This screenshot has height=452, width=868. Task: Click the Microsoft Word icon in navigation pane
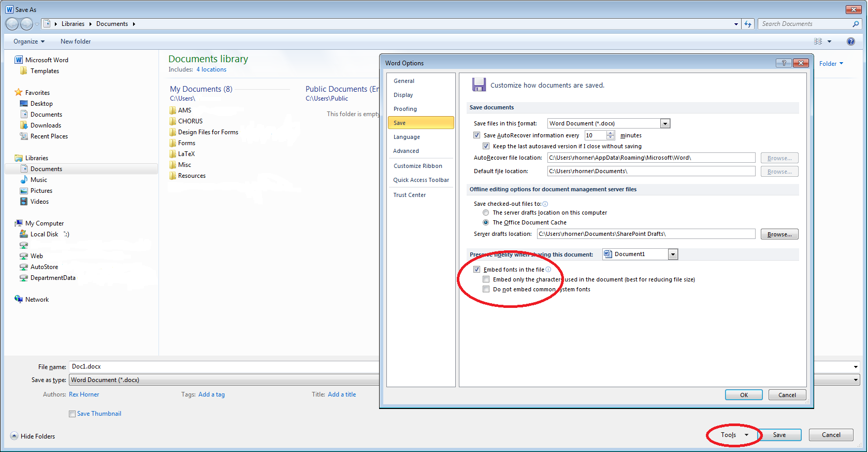19,60
